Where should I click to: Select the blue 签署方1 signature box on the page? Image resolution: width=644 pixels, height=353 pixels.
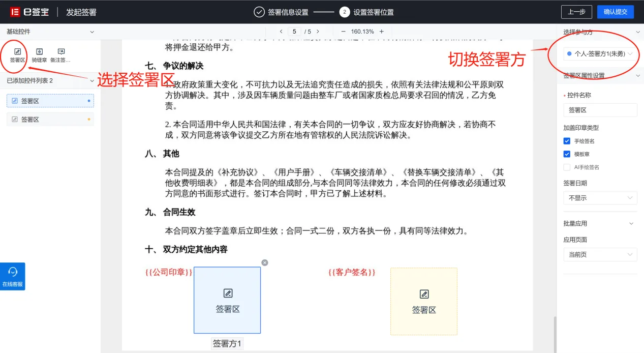tap(227, 300)
